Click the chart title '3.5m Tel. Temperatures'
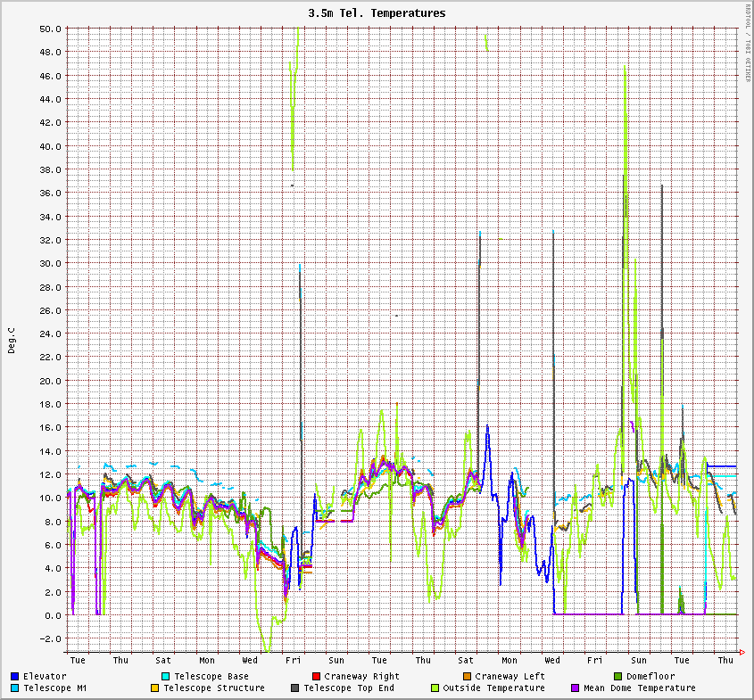 pyautogui.click(x=377, y=13)
